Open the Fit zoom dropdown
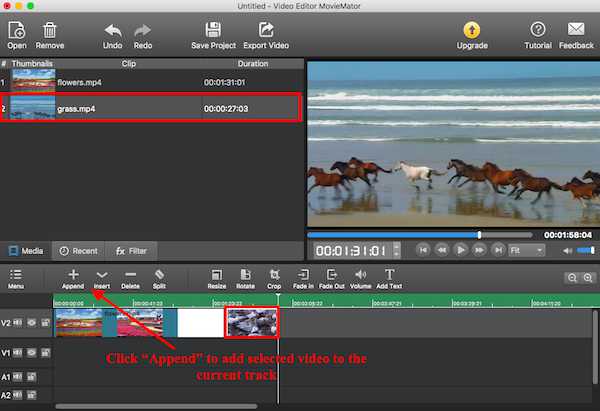The width and height of the screenshot is (600, 411). tap(527, 251)
